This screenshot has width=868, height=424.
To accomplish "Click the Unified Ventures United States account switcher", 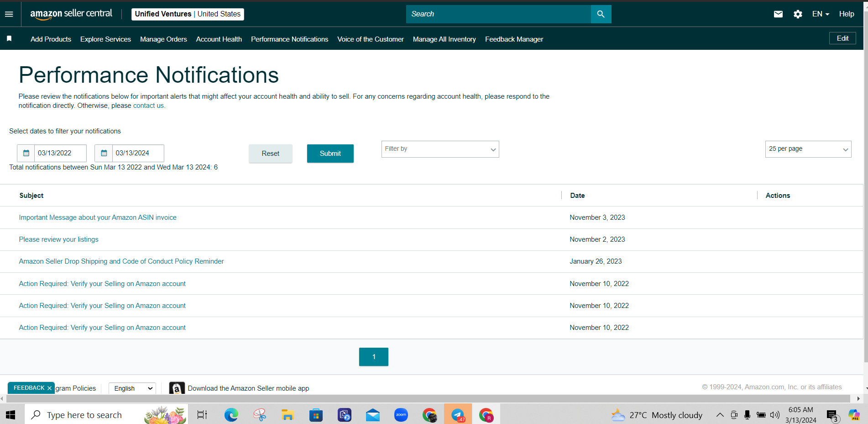I will pyautogui.click(x=188, y=14).
